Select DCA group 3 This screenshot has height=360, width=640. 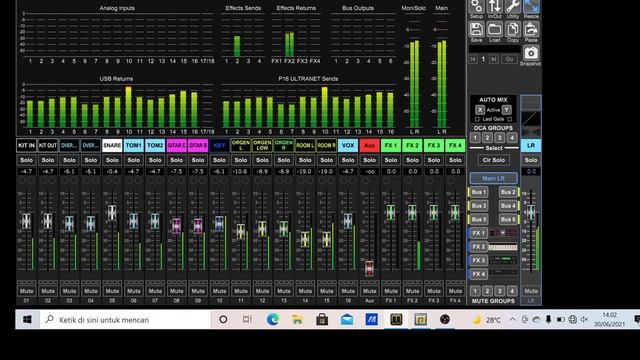click(x=500, y=138)
